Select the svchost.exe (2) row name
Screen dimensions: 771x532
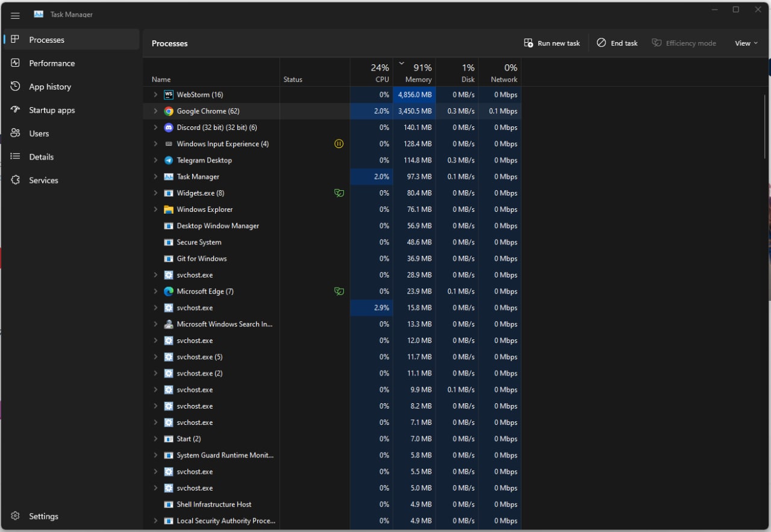(199, 373)
